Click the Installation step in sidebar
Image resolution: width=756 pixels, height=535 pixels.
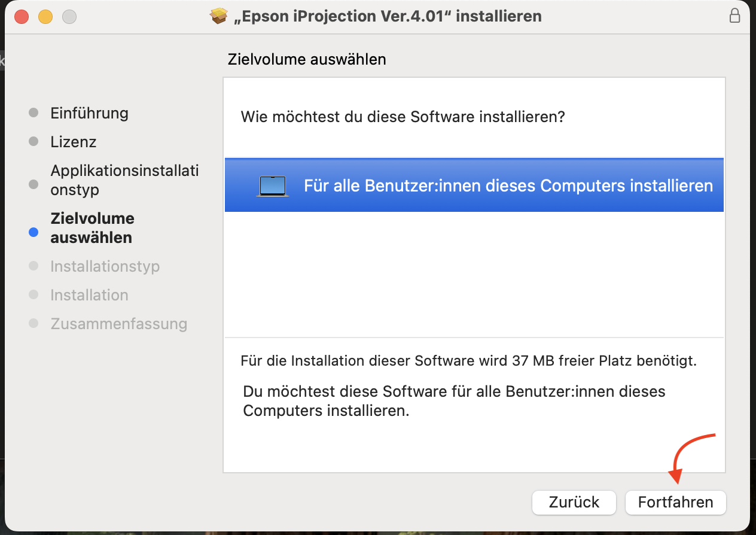(90, 295)
